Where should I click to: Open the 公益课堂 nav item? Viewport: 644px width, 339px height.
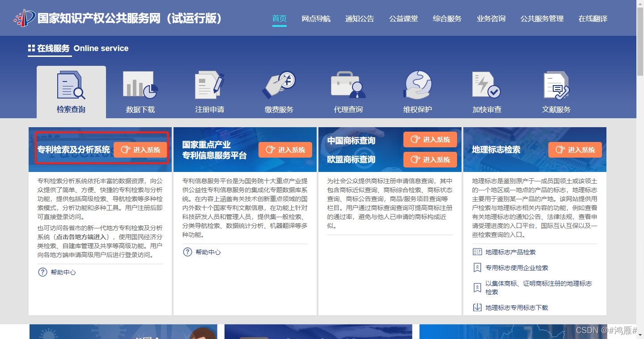tap(403, 19)
